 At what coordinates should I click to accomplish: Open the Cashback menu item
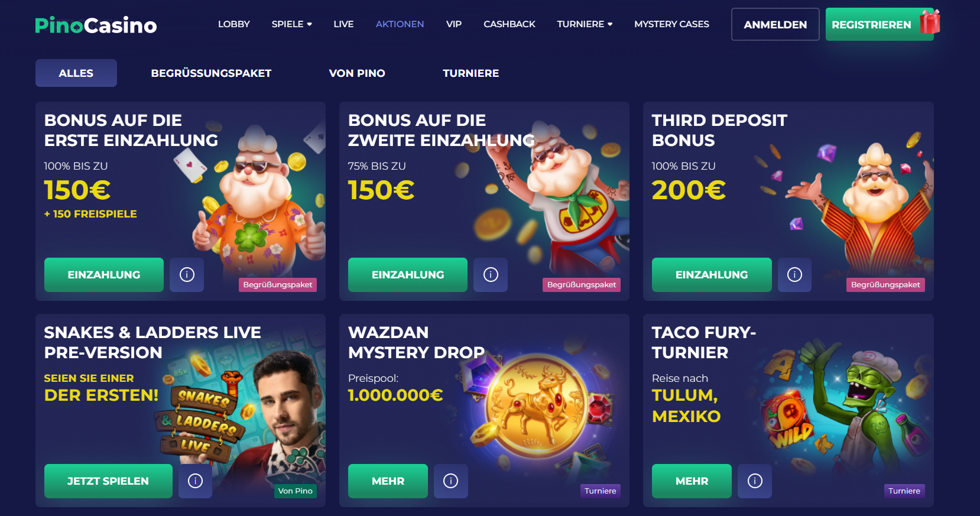pyautogui.click(x=510, y=24)
